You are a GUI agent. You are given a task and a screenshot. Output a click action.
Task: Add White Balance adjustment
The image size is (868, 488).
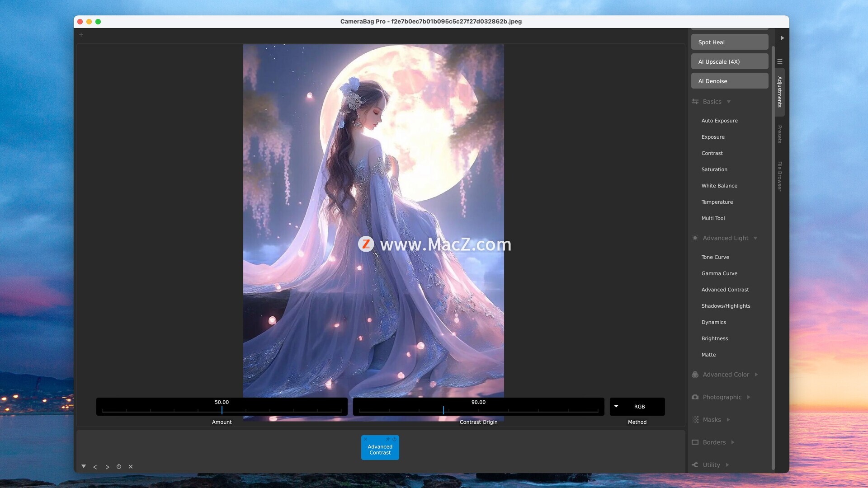(719, 186)
